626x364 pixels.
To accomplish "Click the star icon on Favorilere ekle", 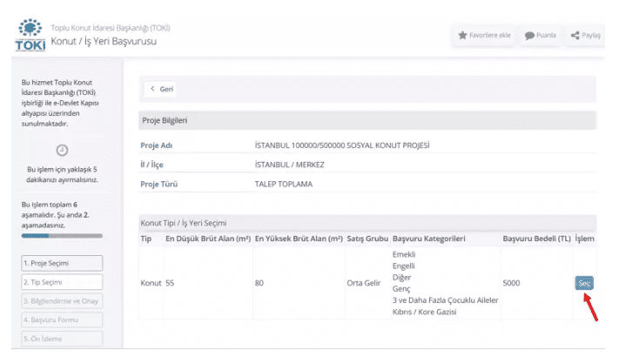I will pos(463,36).
